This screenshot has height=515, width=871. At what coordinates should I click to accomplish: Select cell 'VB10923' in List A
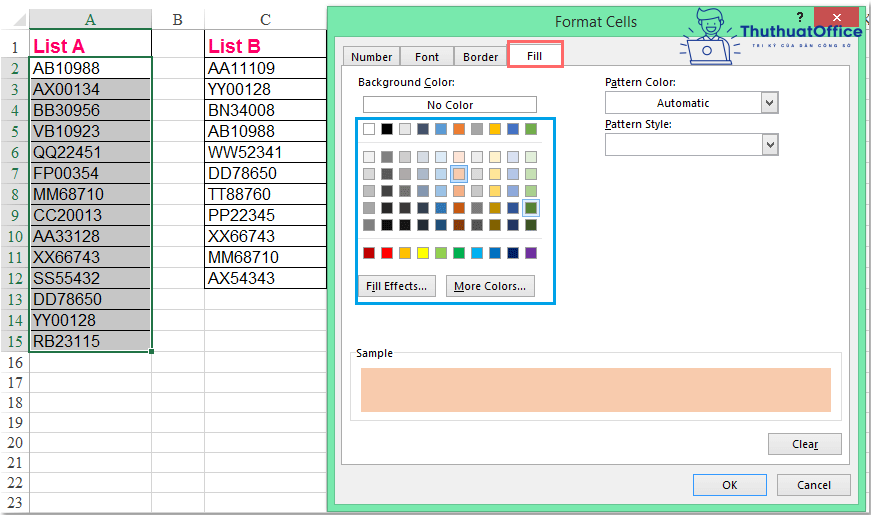(x=90, y=131)
